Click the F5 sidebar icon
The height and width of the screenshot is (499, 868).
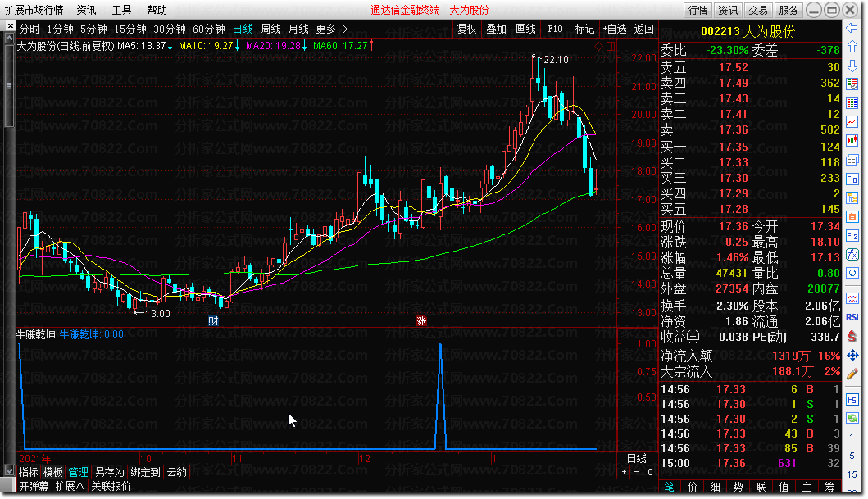[852, 399]
